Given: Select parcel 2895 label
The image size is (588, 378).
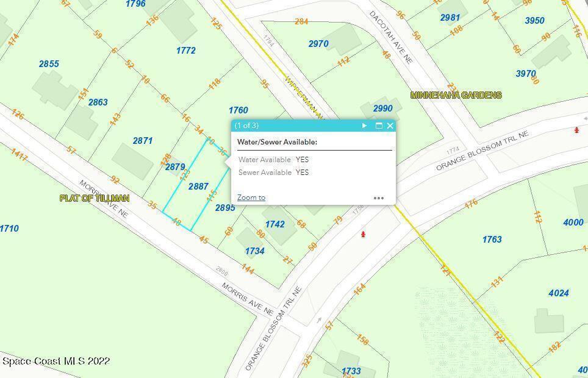Looking at the screenshot, I should (225, 208).
